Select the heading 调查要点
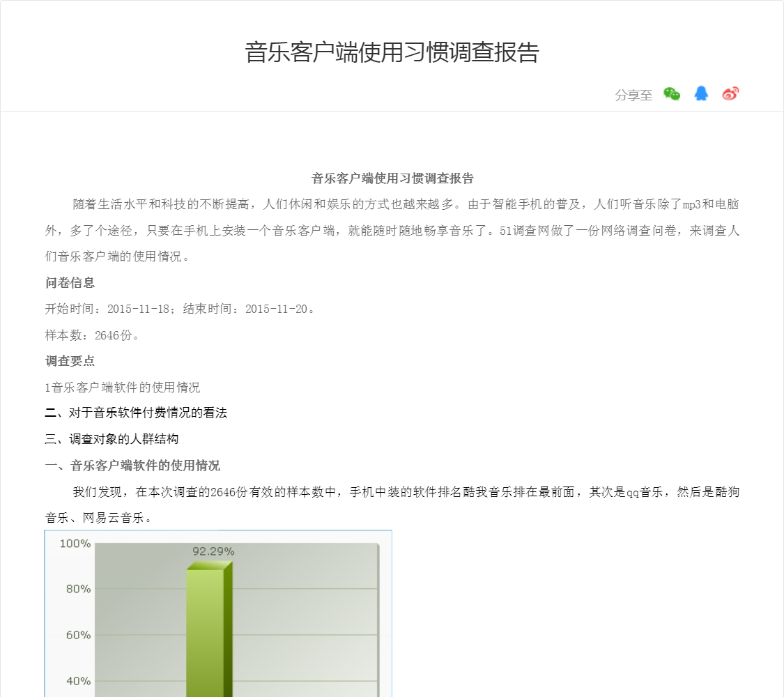 point(70,361)
